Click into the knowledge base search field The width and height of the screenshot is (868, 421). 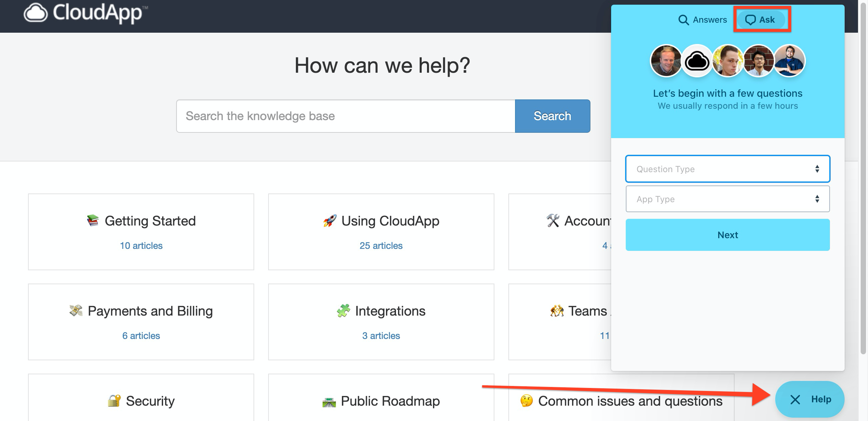click(345, 116)
